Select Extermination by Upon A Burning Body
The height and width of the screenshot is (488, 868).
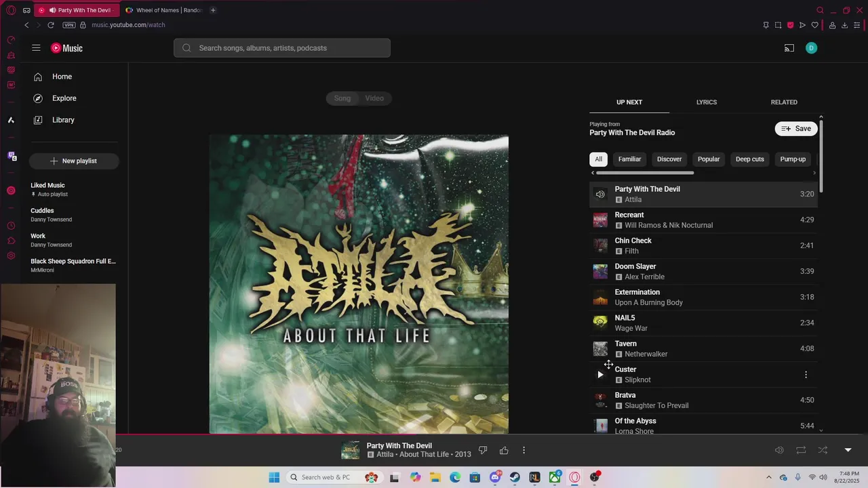(703, 297)
